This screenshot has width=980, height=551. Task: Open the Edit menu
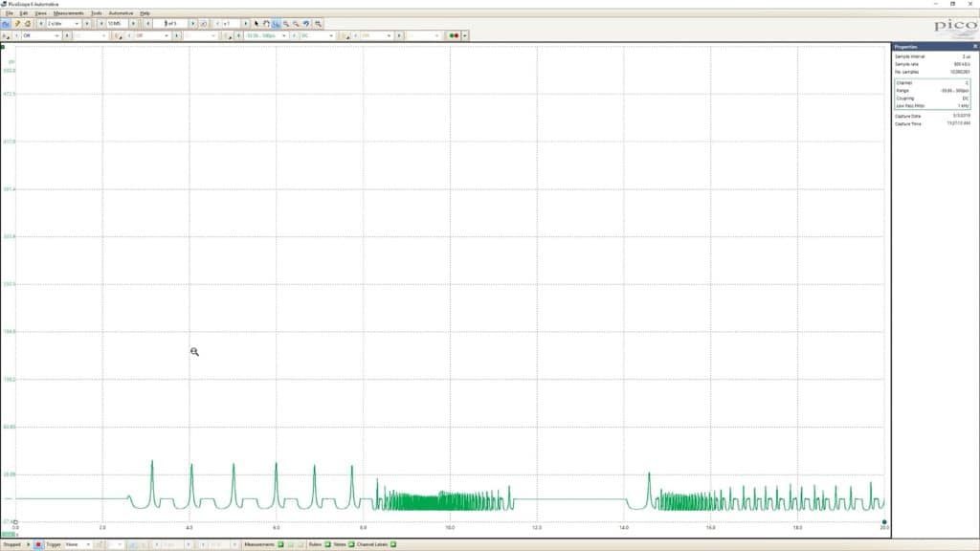pos(24,13)
